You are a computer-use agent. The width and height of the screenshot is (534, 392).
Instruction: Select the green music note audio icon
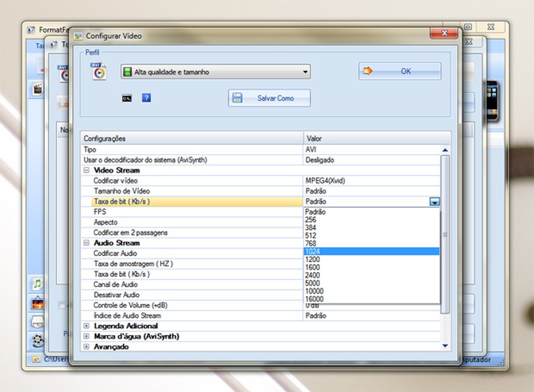tap(37, 283)
